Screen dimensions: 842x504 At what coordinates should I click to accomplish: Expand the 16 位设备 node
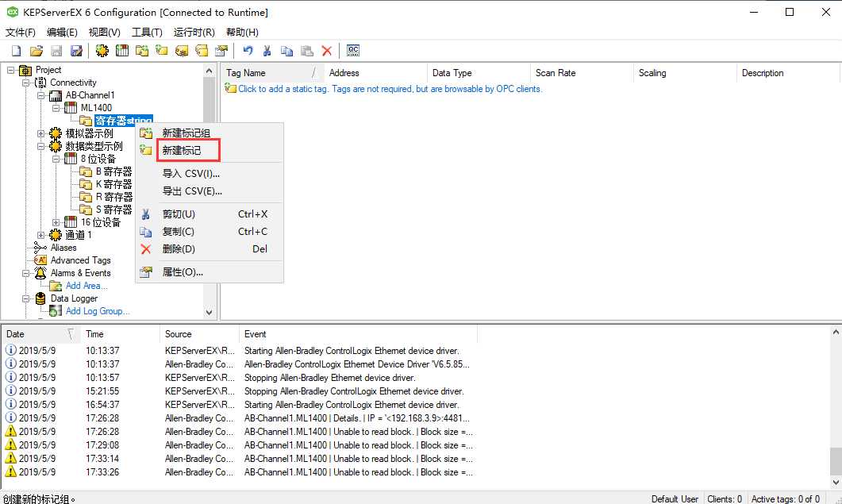point(56,222)
